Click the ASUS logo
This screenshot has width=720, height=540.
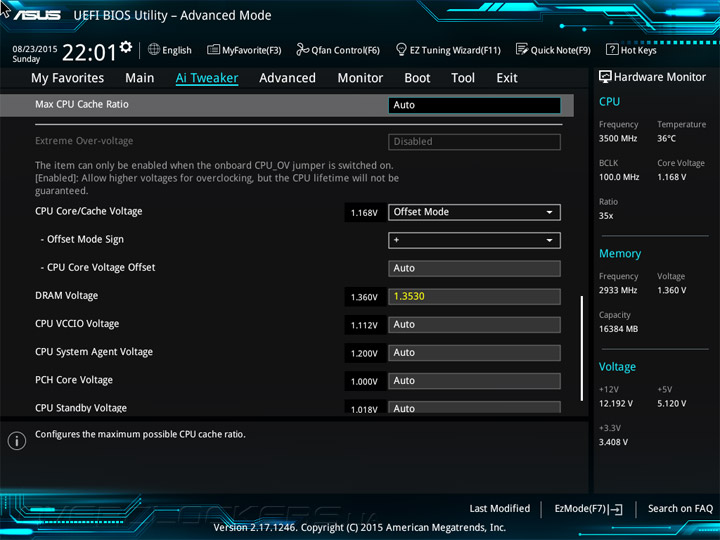37,15
